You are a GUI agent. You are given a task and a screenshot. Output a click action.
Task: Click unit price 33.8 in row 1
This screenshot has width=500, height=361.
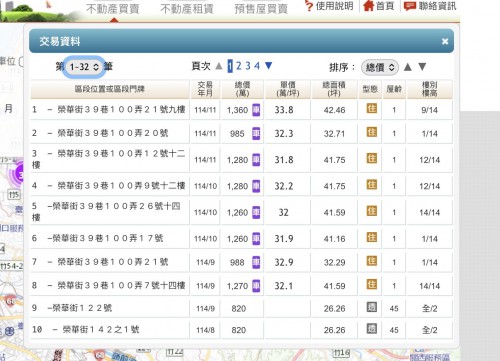tap(284, 110)
